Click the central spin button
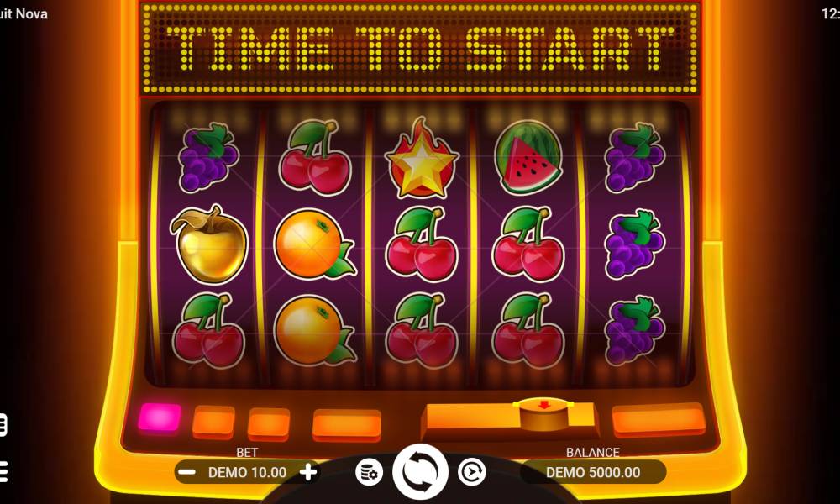This screenshot has width=840, height=504. tap(420, 471)
